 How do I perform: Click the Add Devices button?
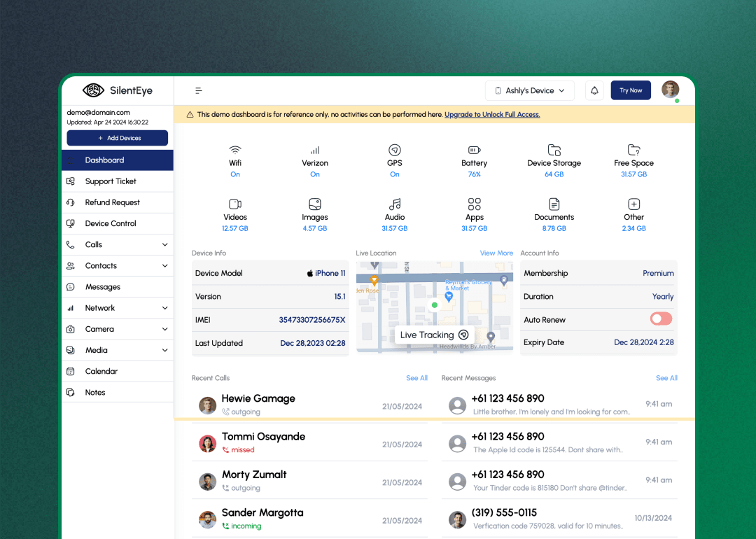118,138
